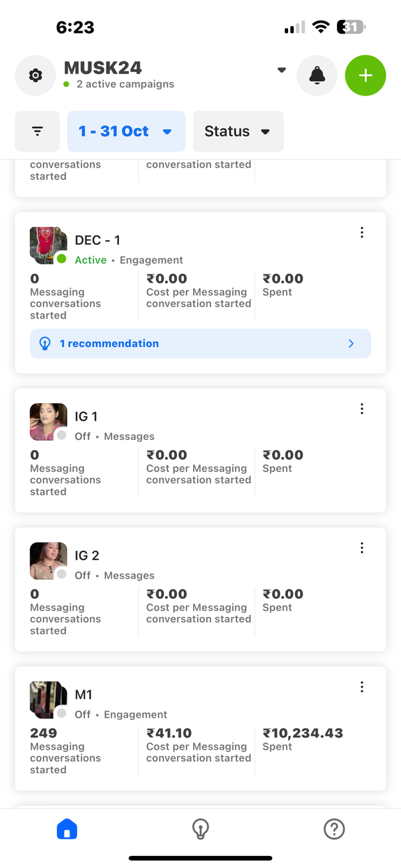Open three-dot menu for M1 campaign

362,686
